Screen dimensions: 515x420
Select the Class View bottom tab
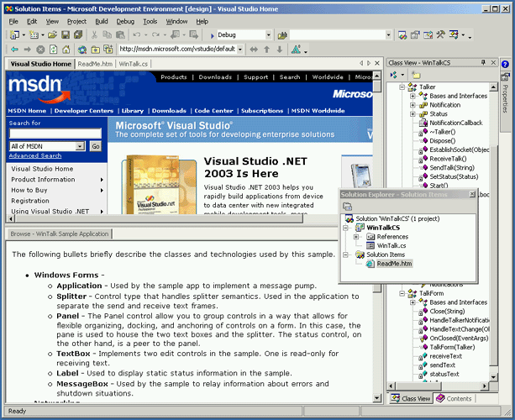coord(411,399)
